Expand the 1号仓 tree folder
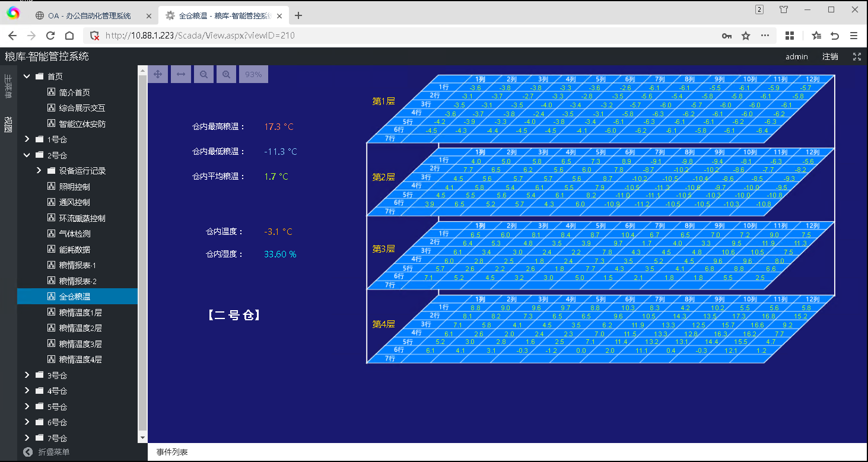This screenshot has width=868, height=462. pyautogui.click(x=27, y=139)
